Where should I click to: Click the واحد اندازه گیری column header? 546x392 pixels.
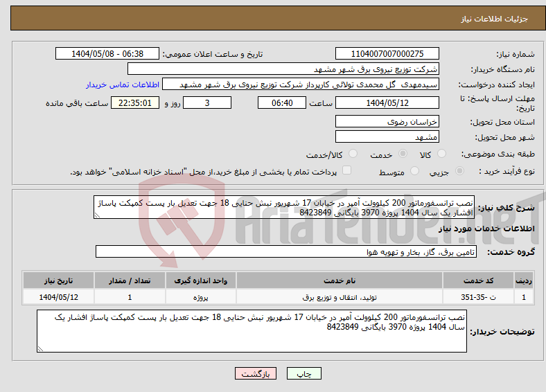pos(200,280)
